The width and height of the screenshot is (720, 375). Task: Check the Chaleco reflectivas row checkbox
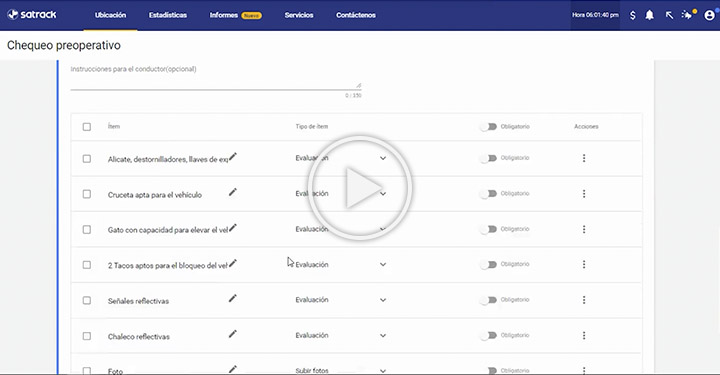[x=87, y=336]
